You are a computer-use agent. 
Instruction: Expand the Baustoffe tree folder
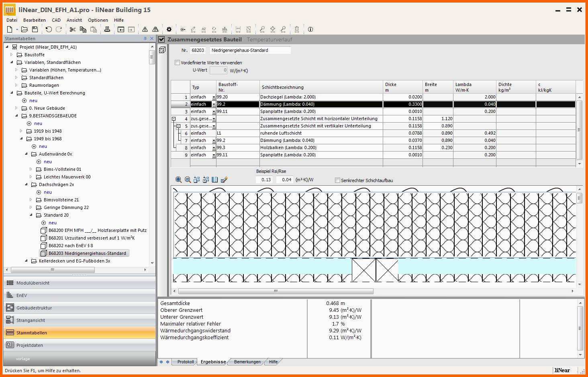(12, 55)
